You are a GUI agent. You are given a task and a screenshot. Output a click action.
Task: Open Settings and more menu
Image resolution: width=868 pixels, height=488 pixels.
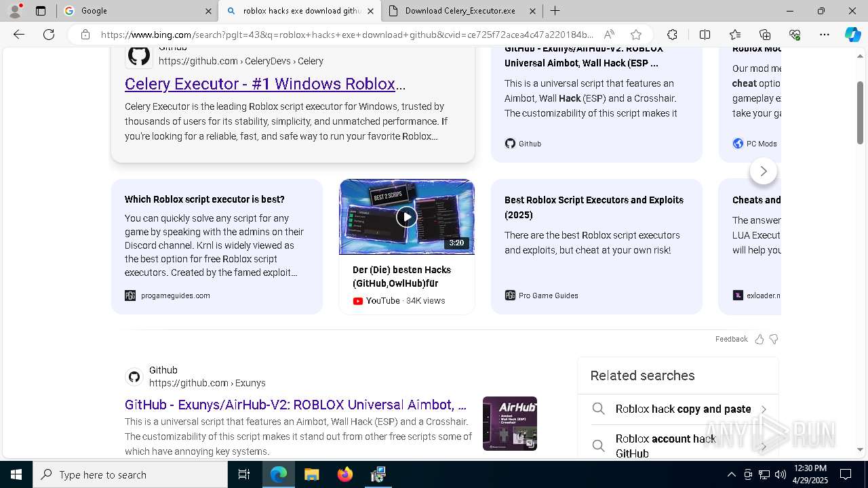point(825,35)
